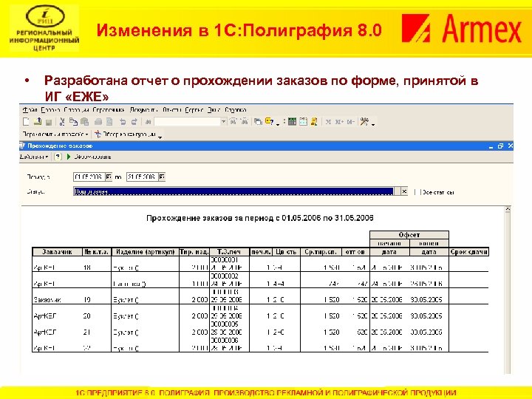Click the report title Прохождение заказов за период
This screenshot has height=399, width=532.
[x=260, y=218]
